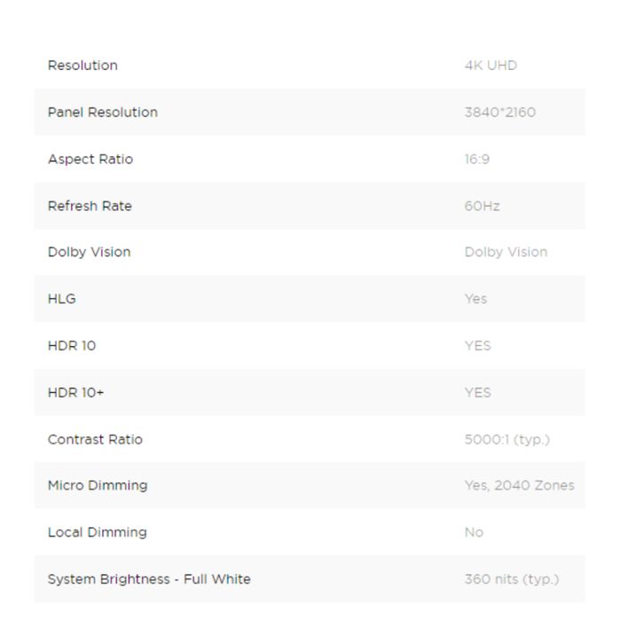Click the Dolby Vision row label
This screenshot has height=644, width=644.
tap(89, 252)
